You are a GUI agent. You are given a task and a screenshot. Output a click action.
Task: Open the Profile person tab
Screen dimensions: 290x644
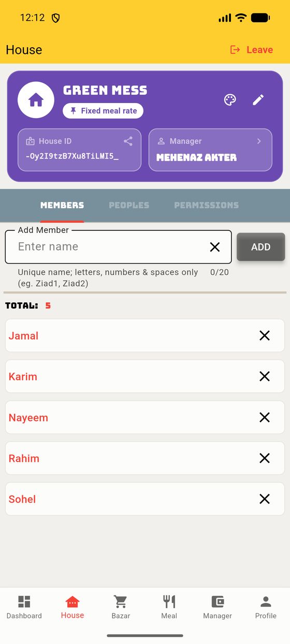tap(266, 607)
